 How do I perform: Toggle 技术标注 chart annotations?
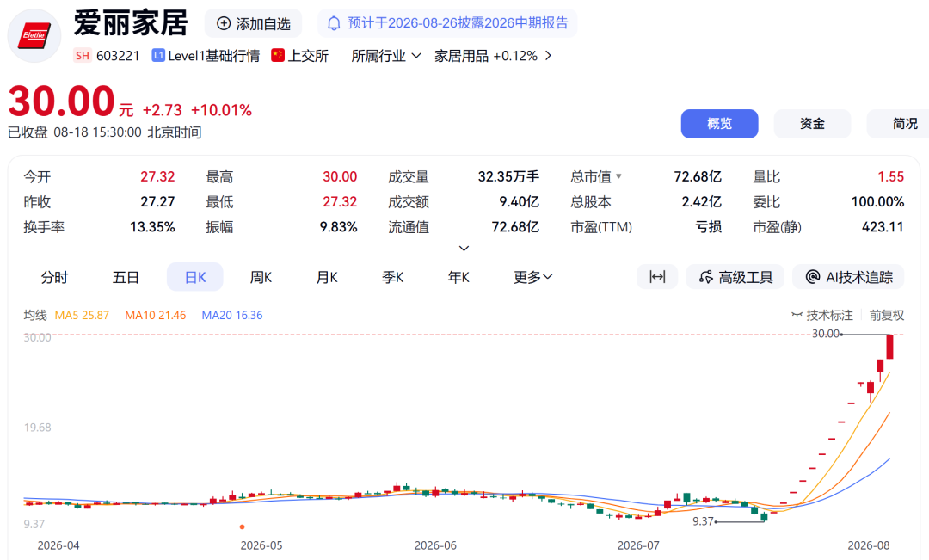coord(822,315)
